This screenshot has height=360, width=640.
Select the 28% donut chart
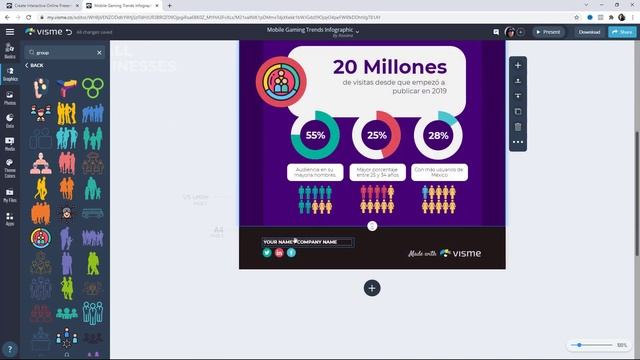[438, 135]
